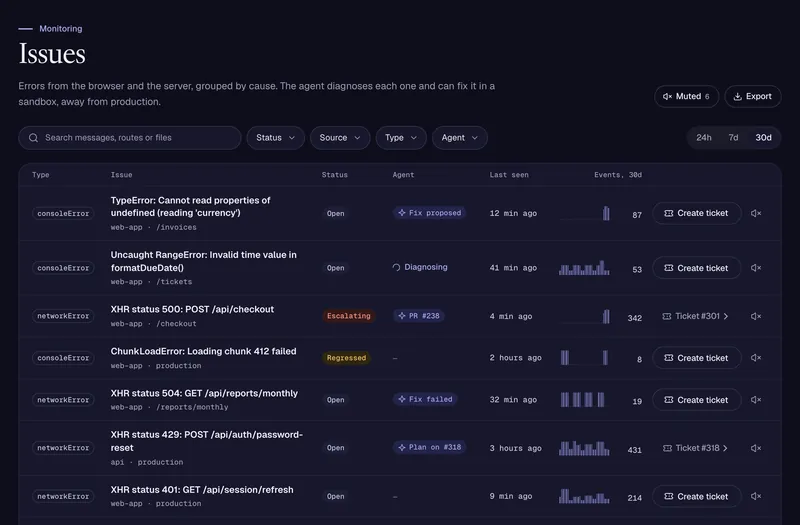Open Ticket #301 link
800x525 pixels.
(x=695, y=316)
